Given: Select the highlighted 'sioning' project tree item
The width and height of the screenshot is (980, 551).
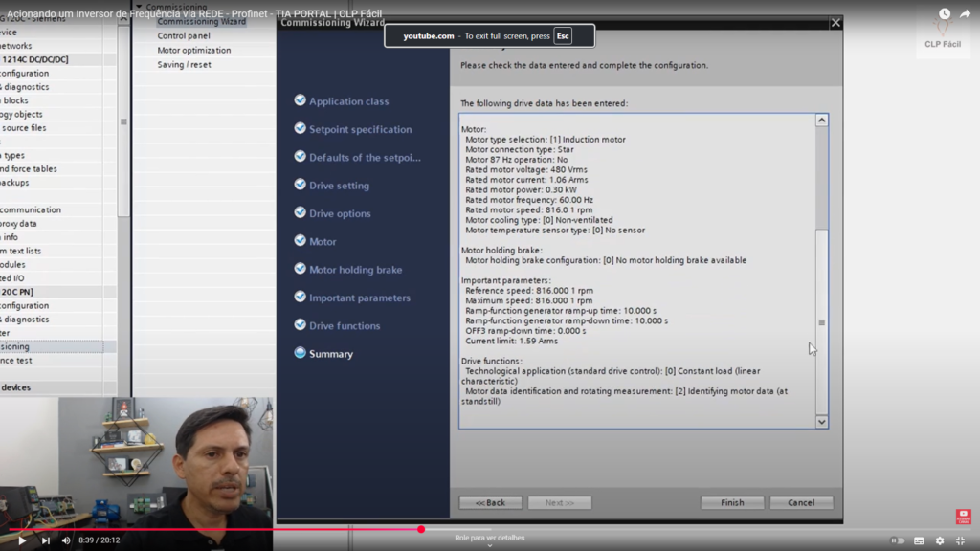Looking at the screenshot, I should pyautogui.click(x=15, y=346).
